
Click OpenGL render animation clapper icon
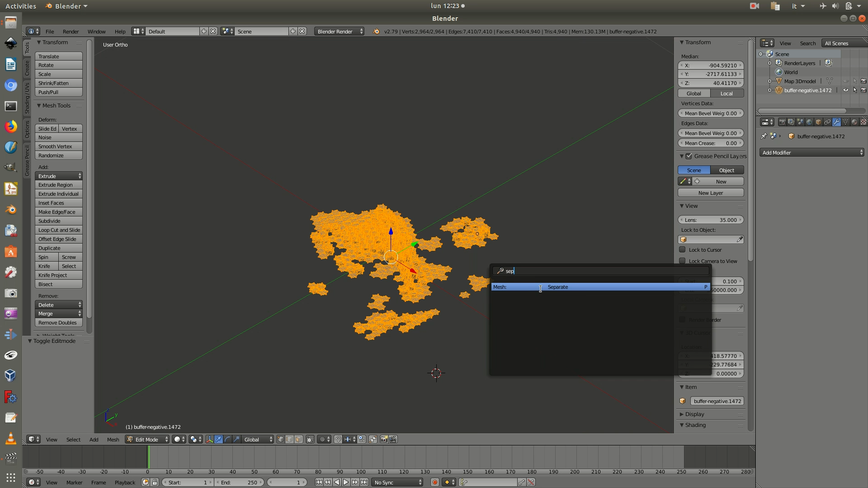point(393,439)
